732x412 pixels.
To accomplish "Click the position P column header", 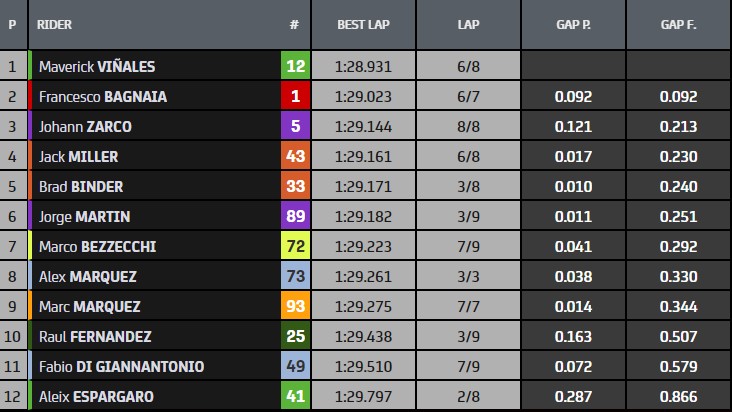I will (12, 24).
